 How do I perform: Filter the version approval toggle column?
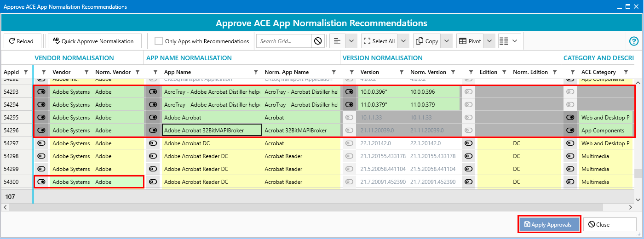[352, 72]
